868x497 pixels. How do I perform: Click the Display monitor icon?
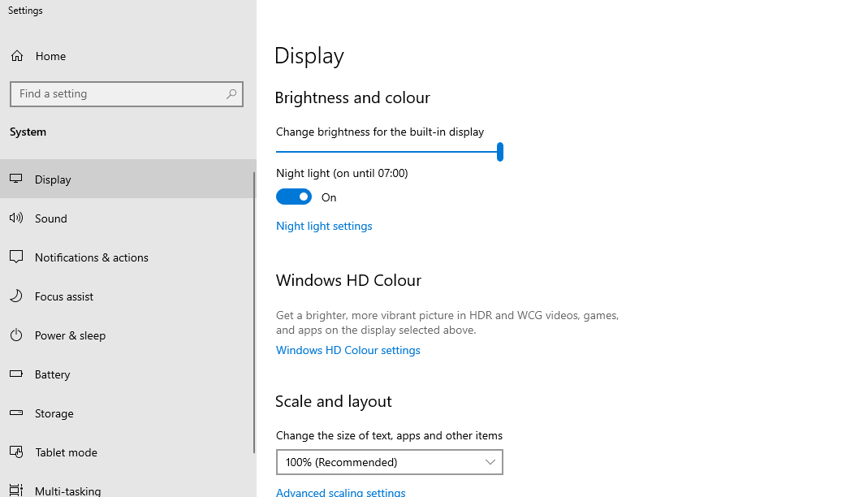pos(16,179)
